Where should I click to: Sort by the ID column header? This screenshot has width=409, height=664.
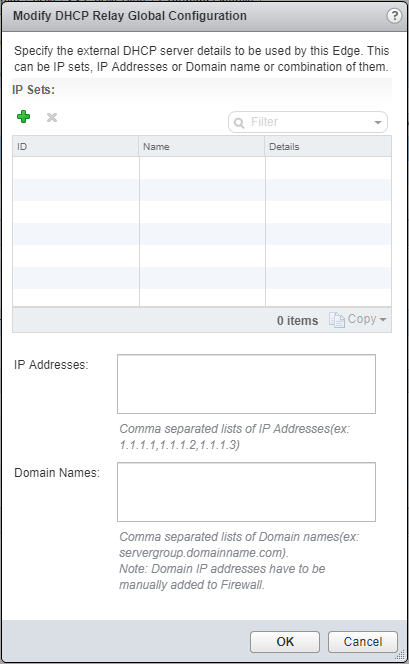[x=75, y=147]
